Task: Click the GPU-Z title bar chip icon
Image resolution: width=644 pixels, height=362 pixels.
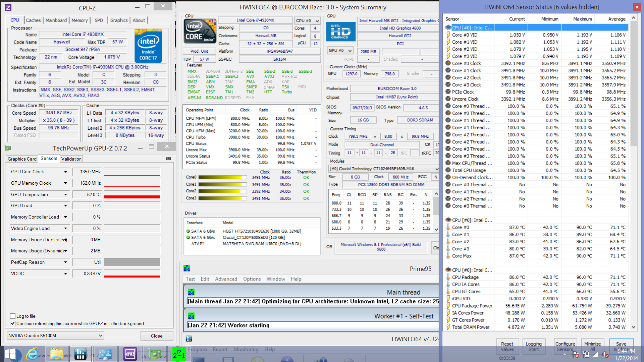Action: point(8,148)
